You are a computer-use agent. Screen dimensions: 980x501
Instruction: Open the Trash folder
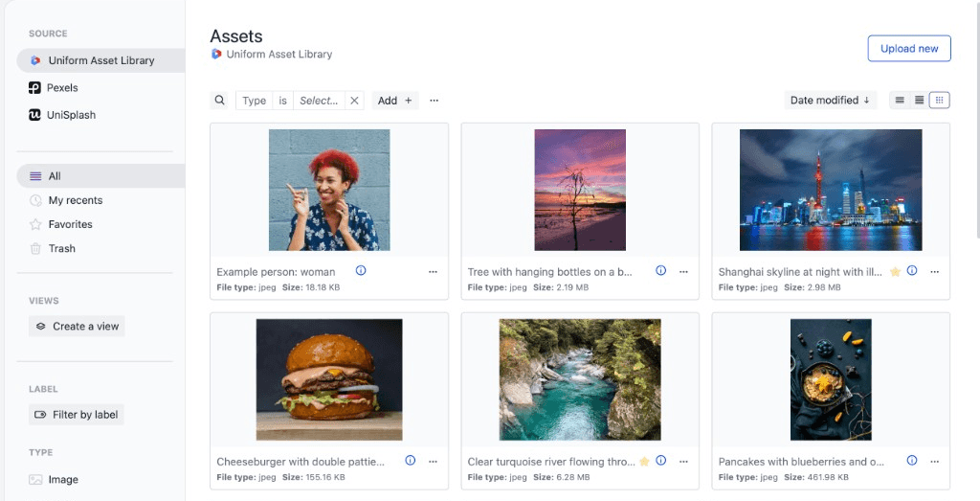click(53, 248)
